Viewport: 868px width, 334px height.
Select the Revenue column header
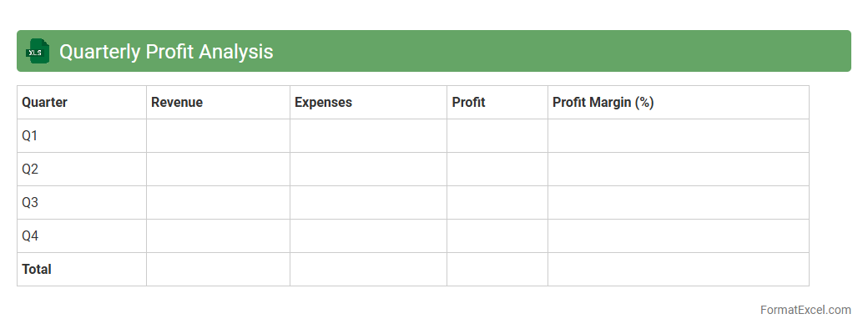tap(177, 103)
